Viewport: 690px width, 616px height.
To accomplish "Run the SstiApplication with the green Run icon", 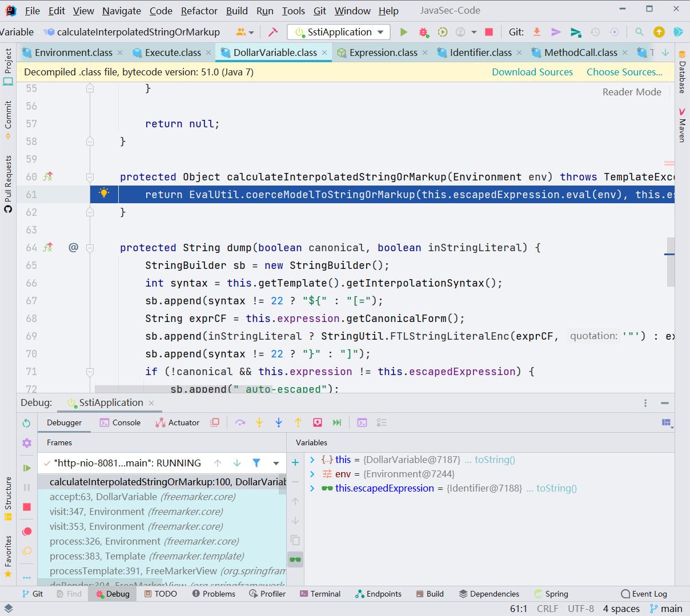I will click(x=404, y=33).
